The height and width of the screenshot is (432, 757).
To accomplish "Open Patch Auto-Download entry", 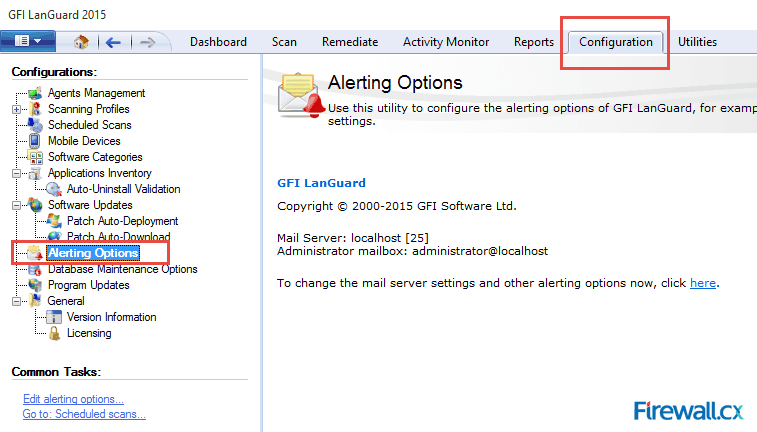I will coord(119,236).
